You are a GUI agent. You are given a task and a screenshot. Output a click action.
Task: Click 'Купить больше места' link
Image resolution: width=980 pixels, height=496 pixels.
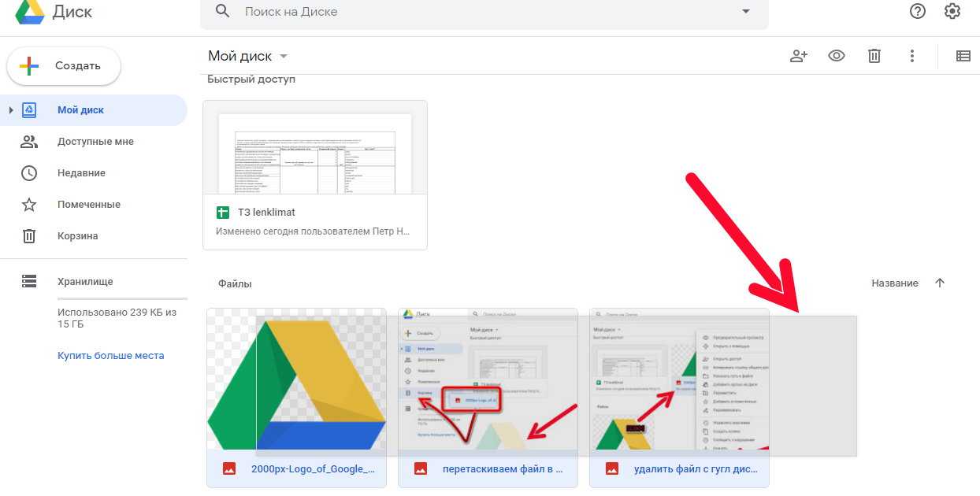[x=111, y=356]
